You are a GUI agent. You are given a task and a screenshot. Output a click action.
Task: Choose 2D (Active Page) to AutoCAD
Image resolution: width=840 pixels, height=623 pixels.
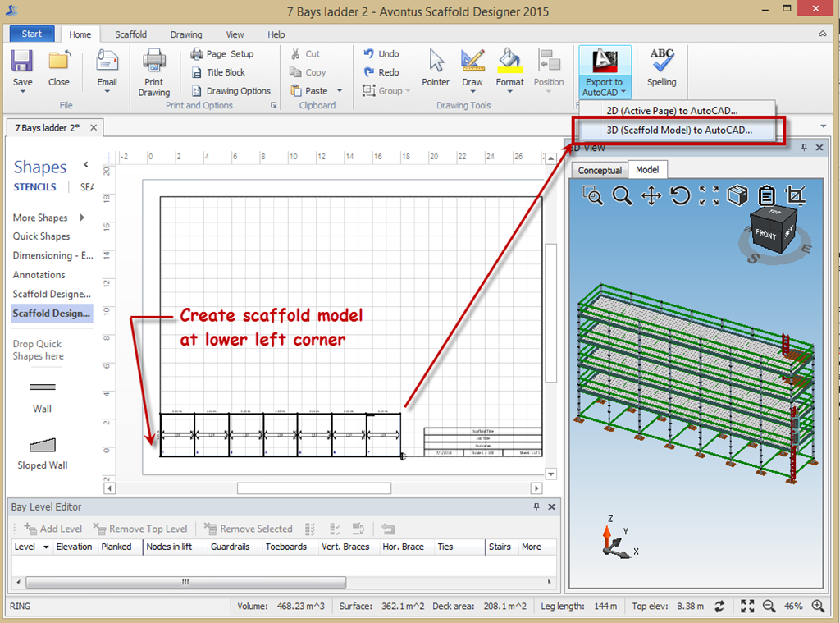coord(673,111)
